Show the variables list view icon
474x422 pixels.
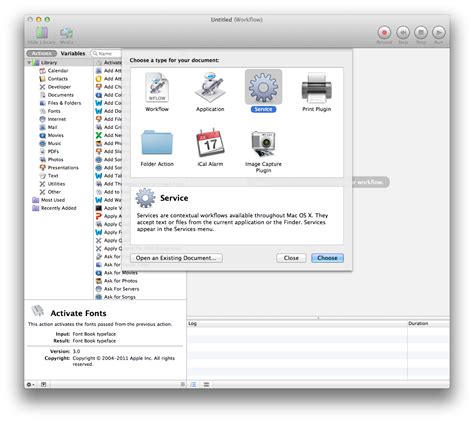(x=206, y=384)
